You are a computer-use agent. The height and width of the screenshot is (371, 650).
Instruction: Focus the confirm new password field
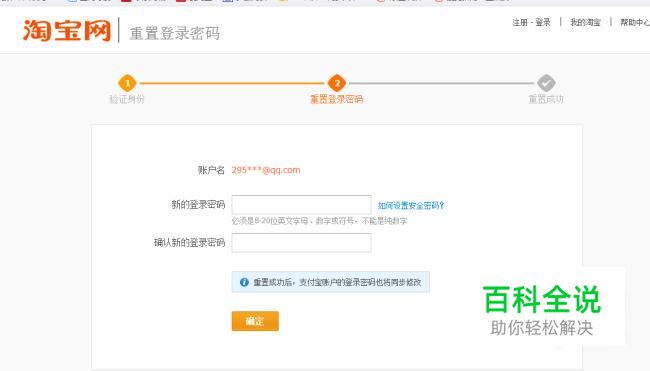pos(301,242)
